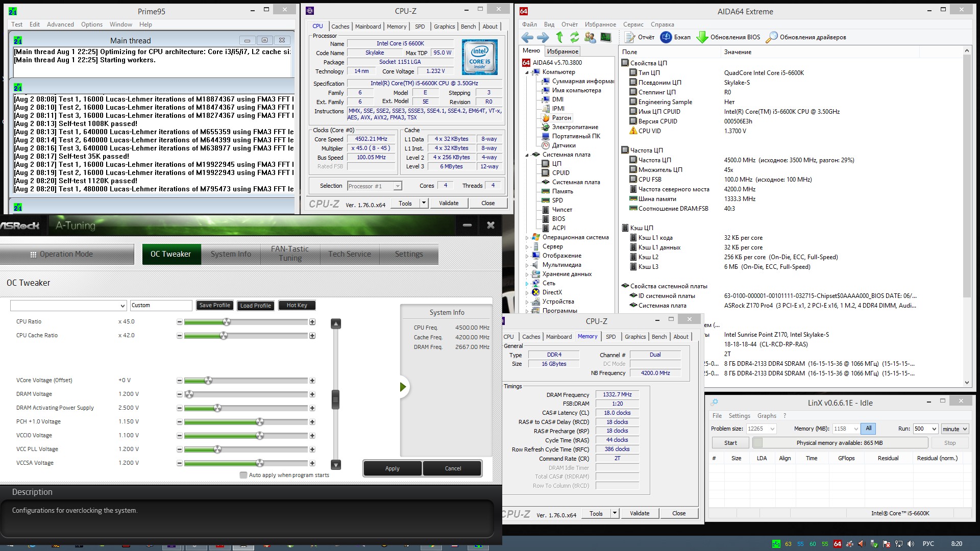Switch to the Mainboard tab in CPU-Z
Viewport: 980px width, 551px height.
[368, 27]
